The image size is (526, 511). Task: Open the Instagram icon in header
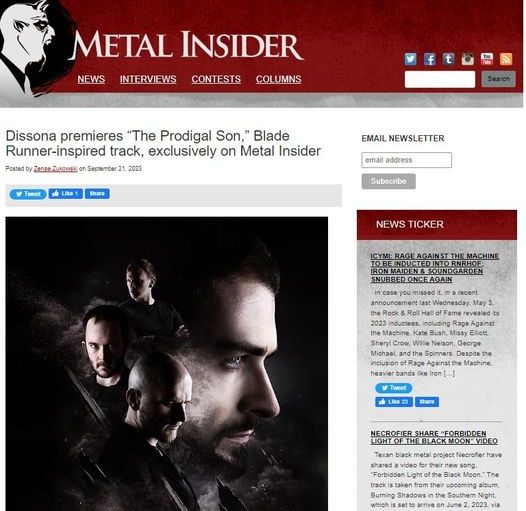pos(468,59)
